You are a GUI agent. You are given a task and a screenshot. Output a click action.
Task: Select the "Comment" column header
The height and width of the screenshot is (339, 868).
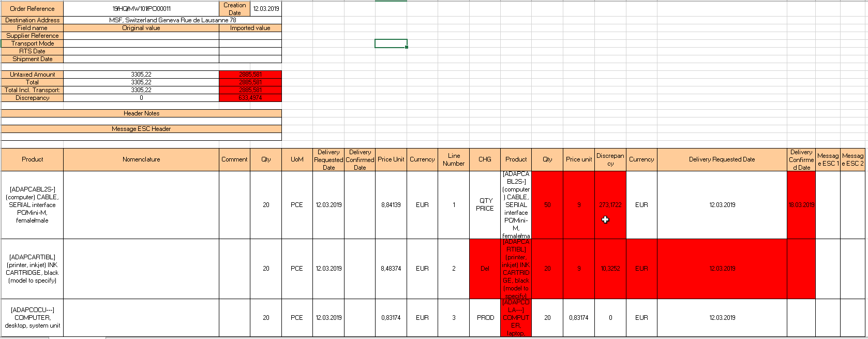(234, 159)
